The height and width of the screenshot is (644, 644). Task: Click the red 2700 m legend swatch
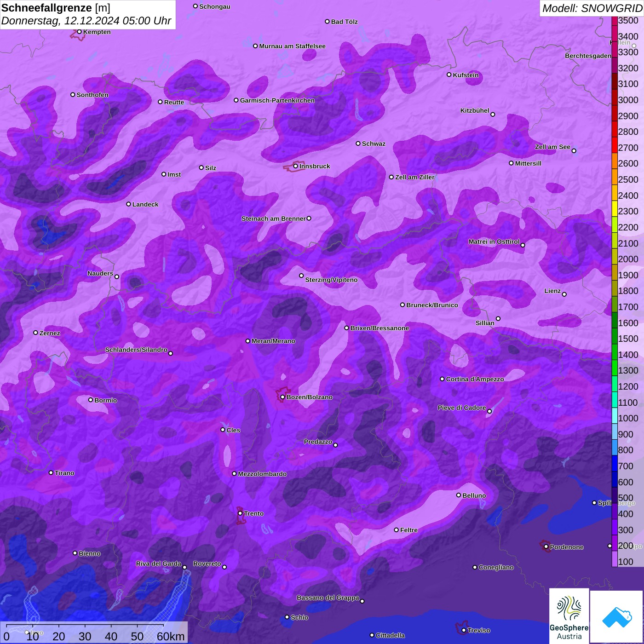tap(615, 145)
